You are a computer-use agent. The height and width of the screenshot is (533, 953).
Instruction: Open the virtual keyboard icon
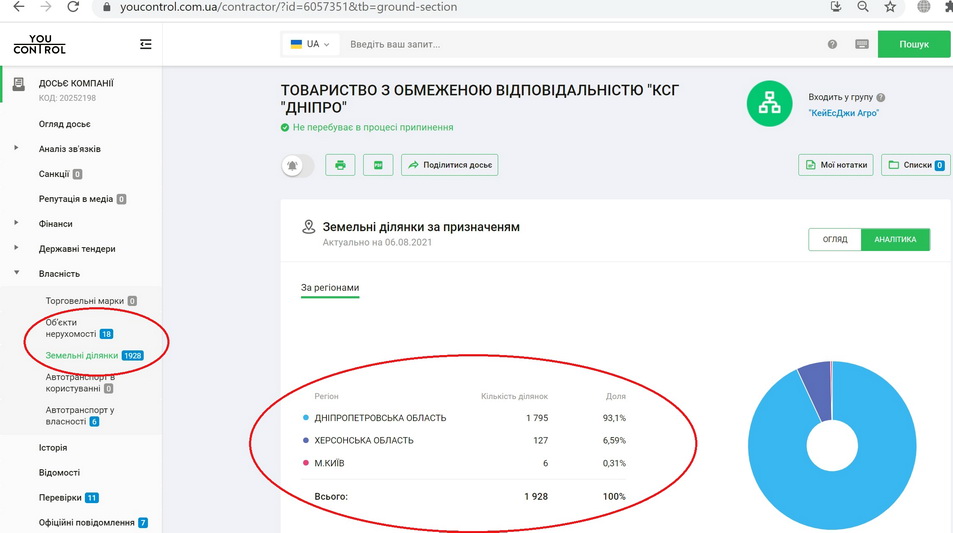[862, 44]
